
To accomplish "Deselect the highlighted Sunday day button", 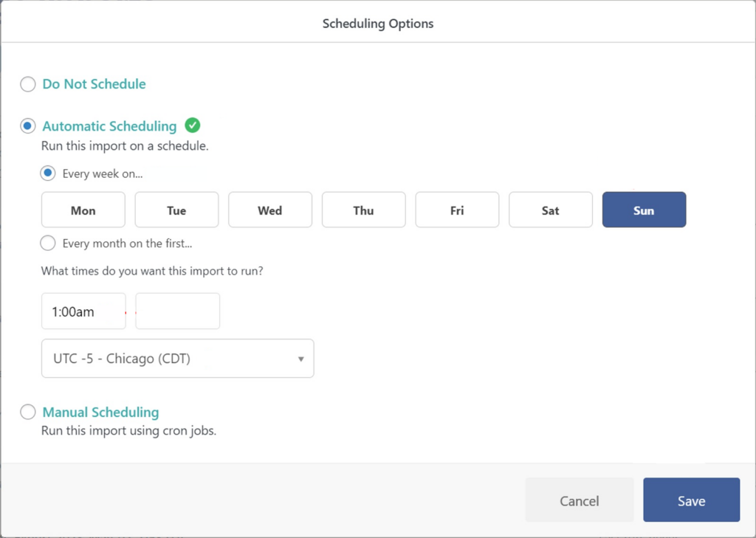I will point(644,210).
